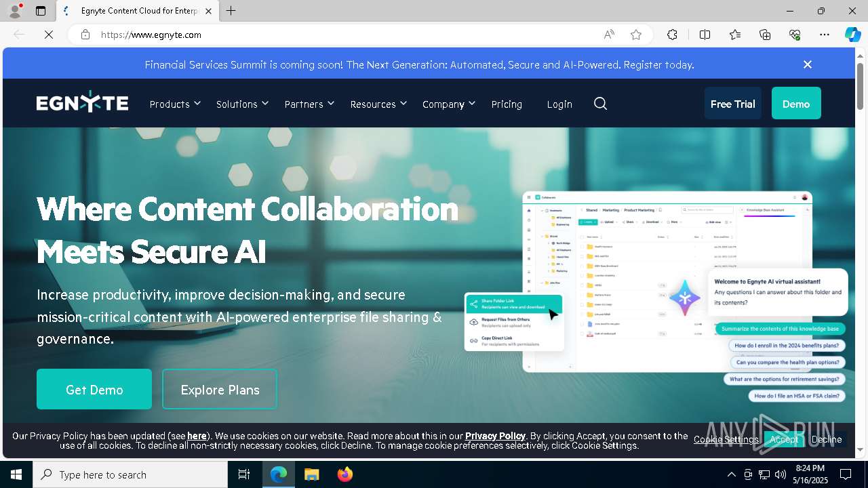
Task: Click 'What are the options for retirement savings?'
Action: click(x=784, y=379)
